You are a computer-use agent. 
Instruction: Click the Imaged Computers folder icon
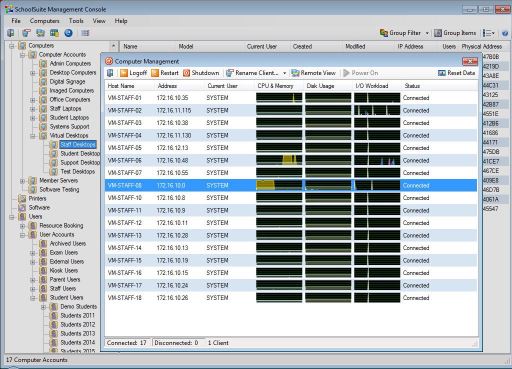click(x=43, y=90)
